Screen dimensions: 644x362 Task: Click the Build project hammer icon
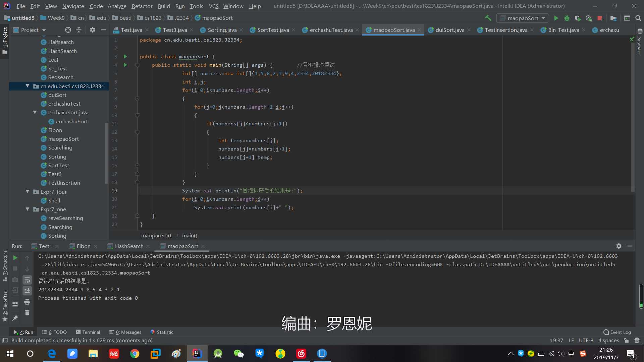tap(487, 18)
